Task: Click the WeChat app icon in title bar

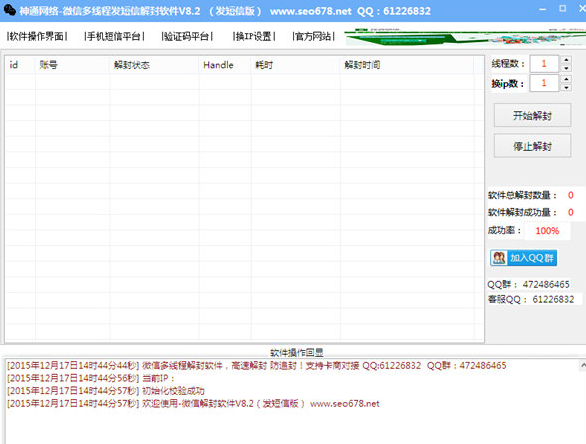Action: pos(9,10)
